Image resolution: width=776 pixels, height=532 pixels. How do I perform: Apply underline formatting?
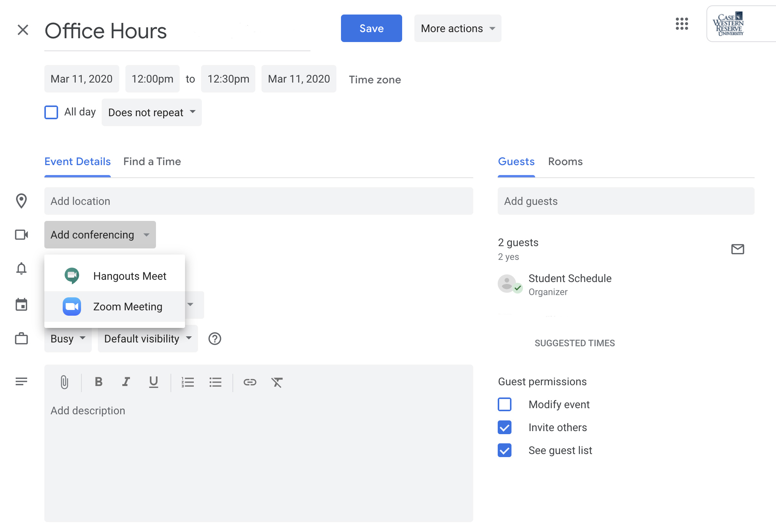pos(153,382)
